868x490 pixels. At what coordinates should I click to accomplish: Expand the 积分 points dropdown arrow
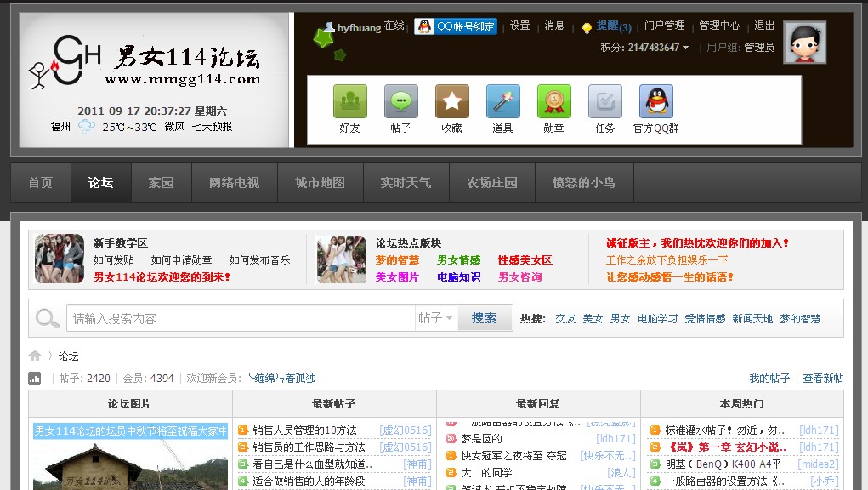coord(686,48)
